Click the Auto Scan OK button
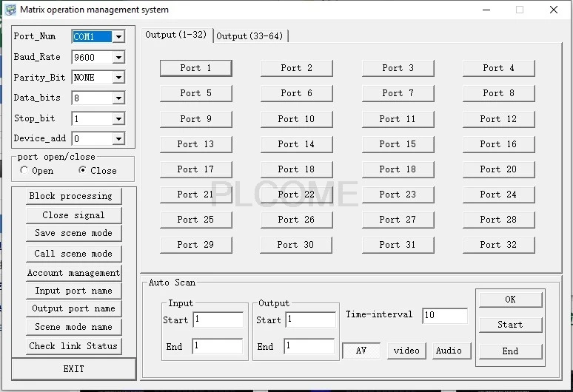 coord(511,300)
